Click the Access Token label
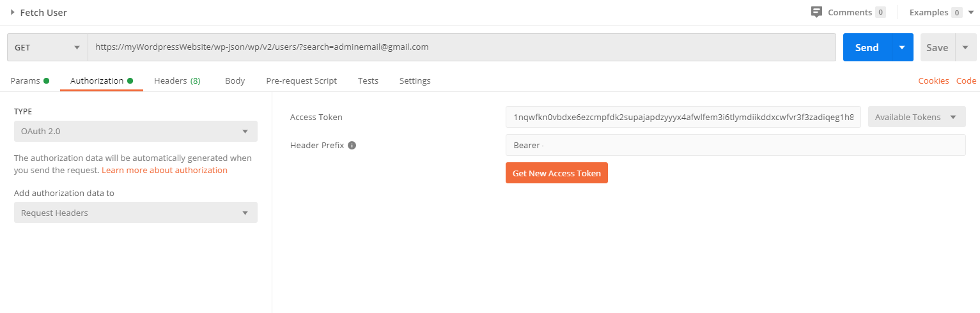Screen dimensions: 980x313 tap(316, 117)
